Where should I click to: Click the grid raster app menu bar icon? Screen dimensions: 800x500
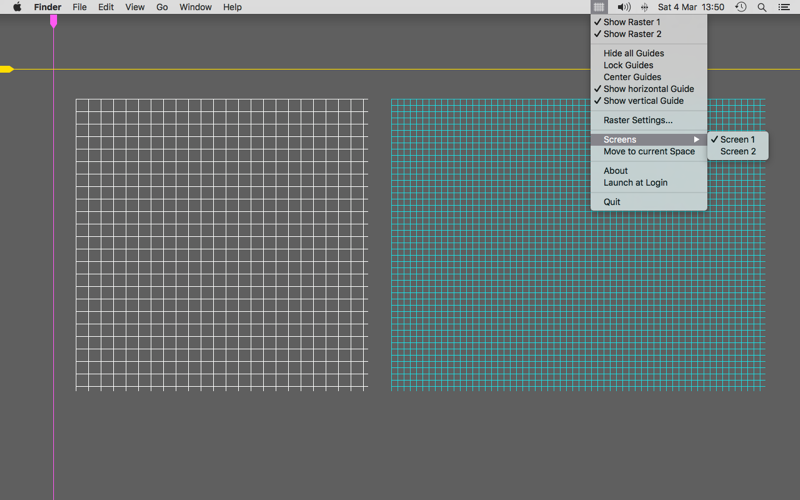pyautogui.click(x=599, y=7)
